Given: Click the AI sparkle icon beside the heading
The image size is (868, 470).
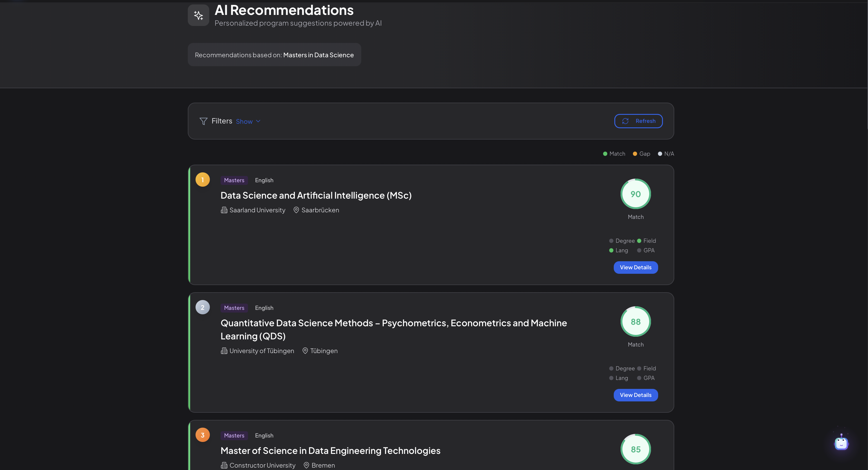Looking at the screenshot, I should 198,15.
